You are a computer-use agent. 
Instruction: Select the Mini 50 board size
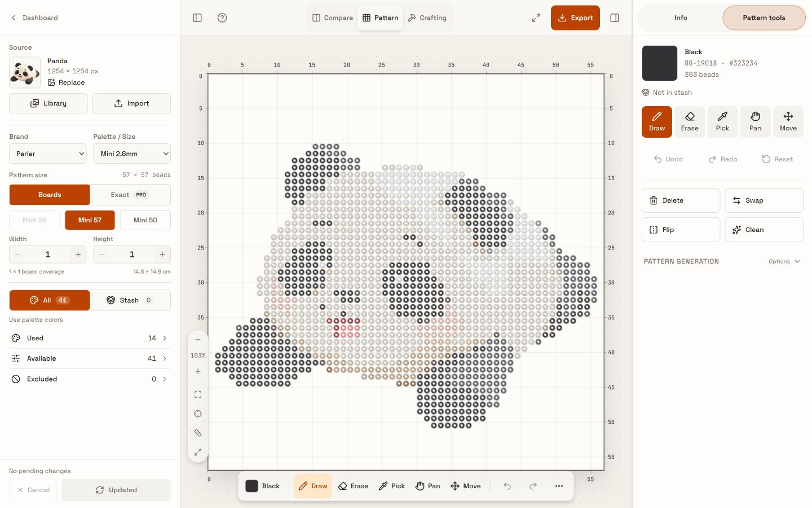point(145,220)
